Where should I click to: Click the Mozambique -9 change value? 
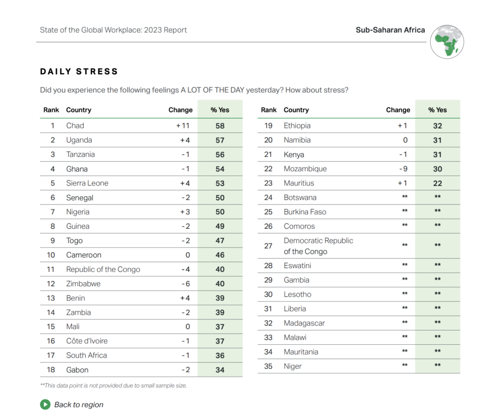tap(403, 169)
